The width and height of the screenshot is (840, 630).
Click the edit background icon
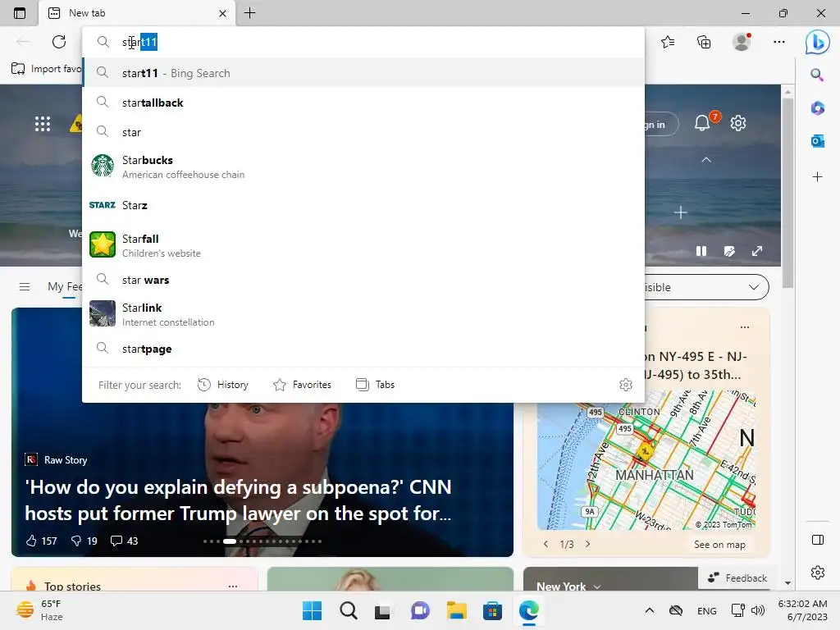729,251
